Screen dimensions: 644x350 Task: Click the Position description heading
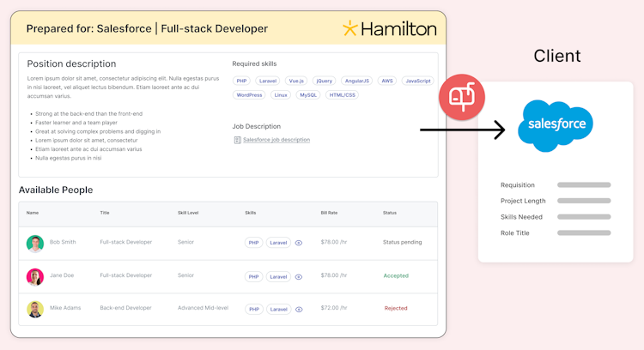(x=71, y=64)
